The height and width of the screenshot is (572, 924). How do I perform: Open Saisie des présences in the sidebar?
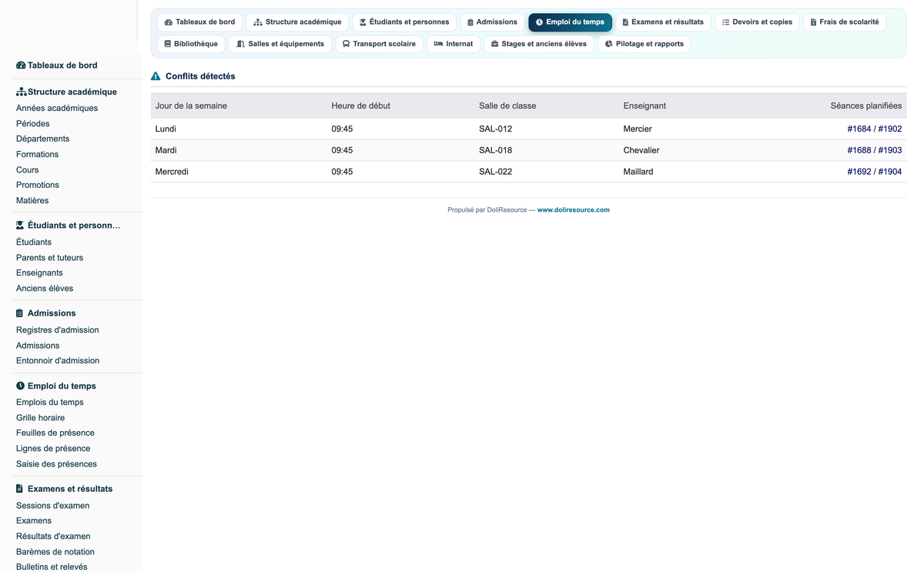[x=57, y=463]
